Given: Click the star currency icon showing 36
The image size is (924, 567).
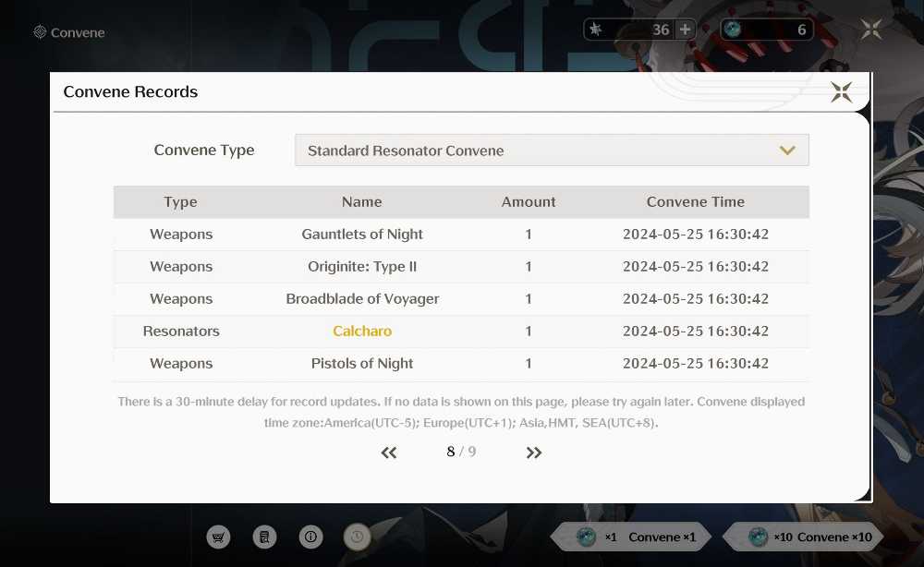Looking at the screenshot, I should click(596, 30).
